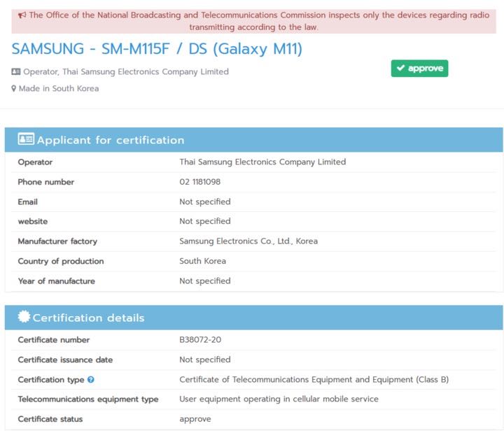Select 'User equipment operating in cellular mobile service'
The width and height of the screenshot is (504, 440).
point(279,399)
